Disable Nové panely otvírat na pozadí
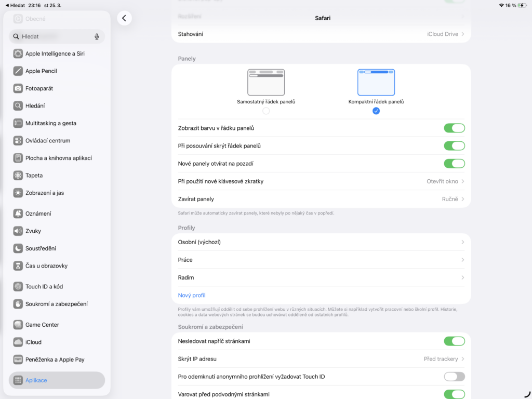 [454, 164]
